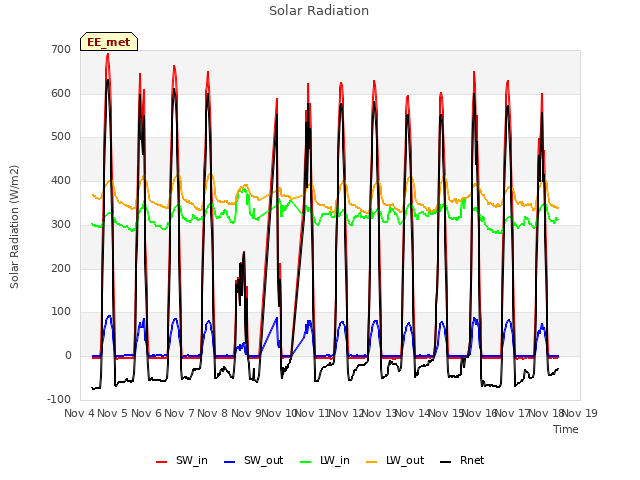Click the -100 y-axis tick label
This screenshot has height=480, width=640.
tap(59, 399)
